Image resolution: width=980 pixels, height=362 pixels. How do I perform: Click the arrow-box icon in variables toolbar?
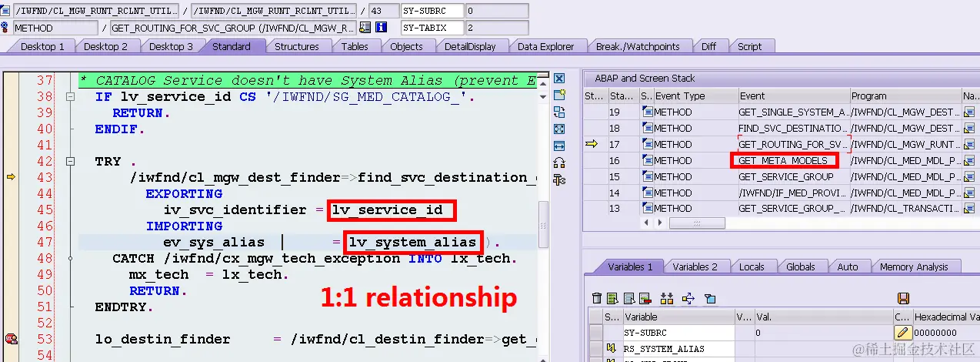[x=688, y=298]
